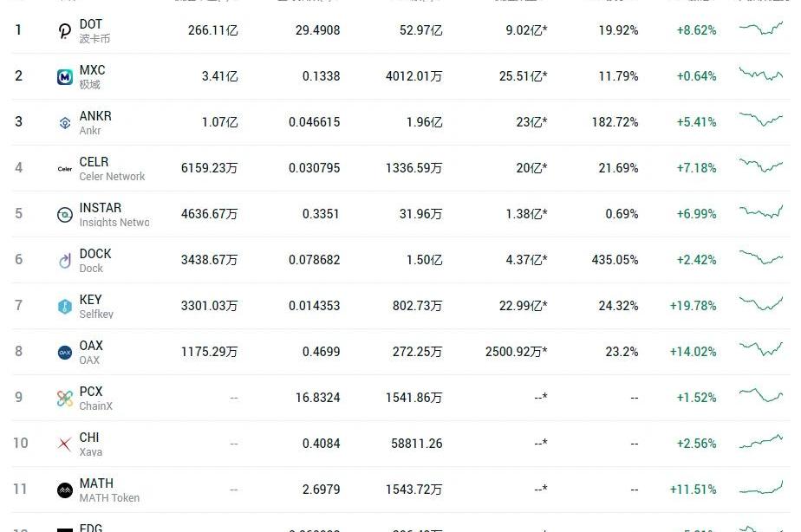Click the PCX ChainX logo icon
801x532 pixels.
pos(65,399)
